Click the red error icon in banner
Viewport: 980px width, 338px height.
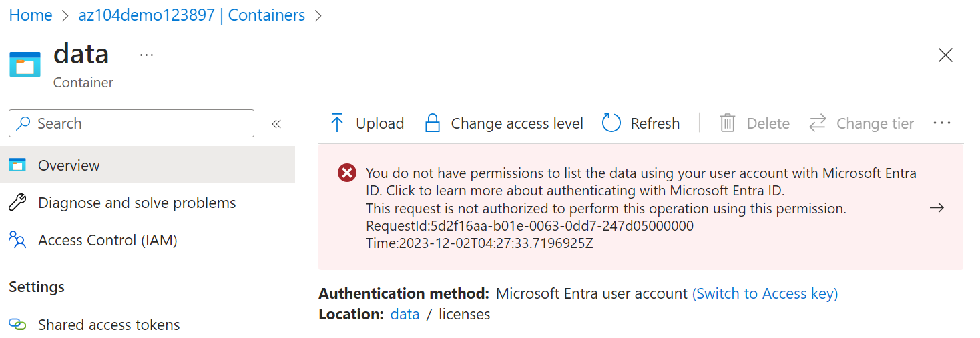pyautogui.click(x=347, y=173)
